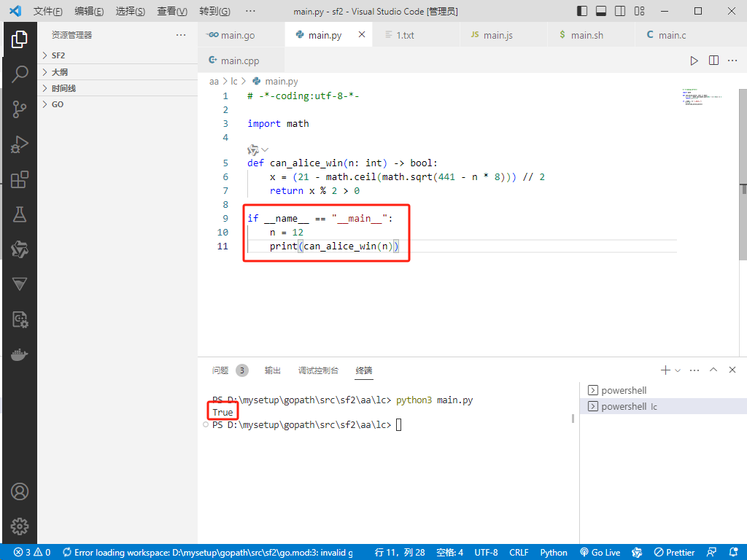
Task: Open the Search view in activity bar
Action: pos(20,74)
